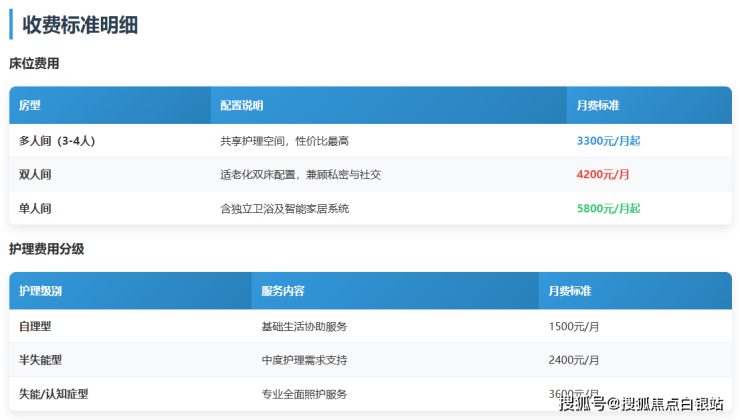The width and height of the screenshot is (740, 420).
Task: Click the green 5800元/月起 price
Action: click(x=608, y=209)
